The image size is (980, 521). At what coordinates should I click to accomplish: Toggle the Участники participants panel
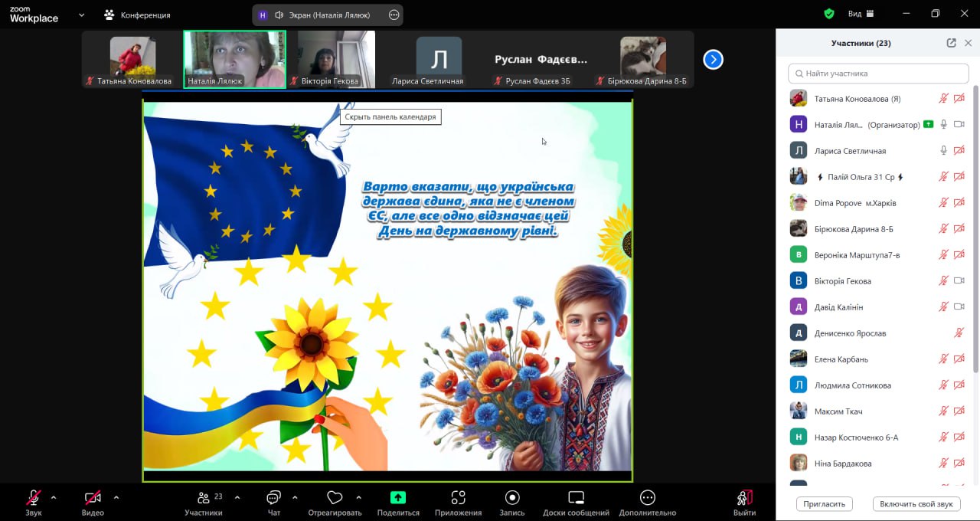(204, 498)
